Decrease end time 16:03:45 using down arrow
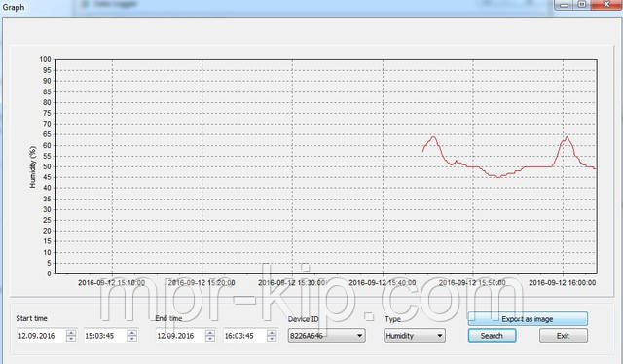 click(272, 339)
